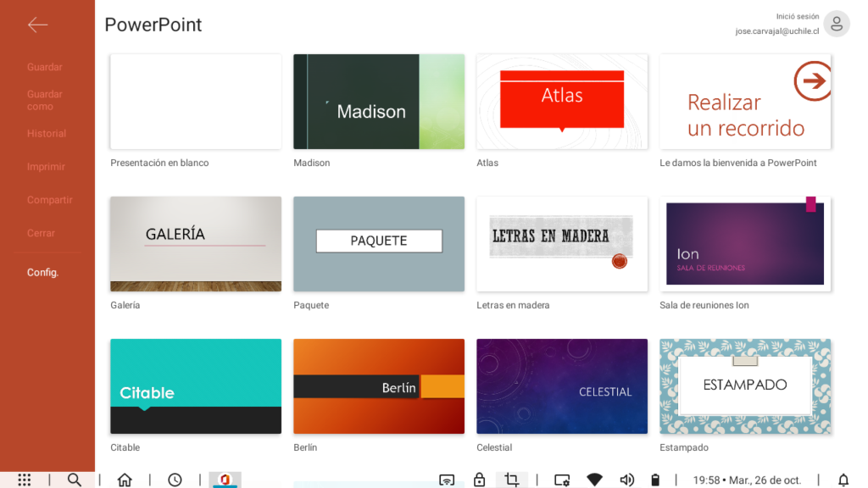Go to the home icon in the taskbar

click(125, 480)
